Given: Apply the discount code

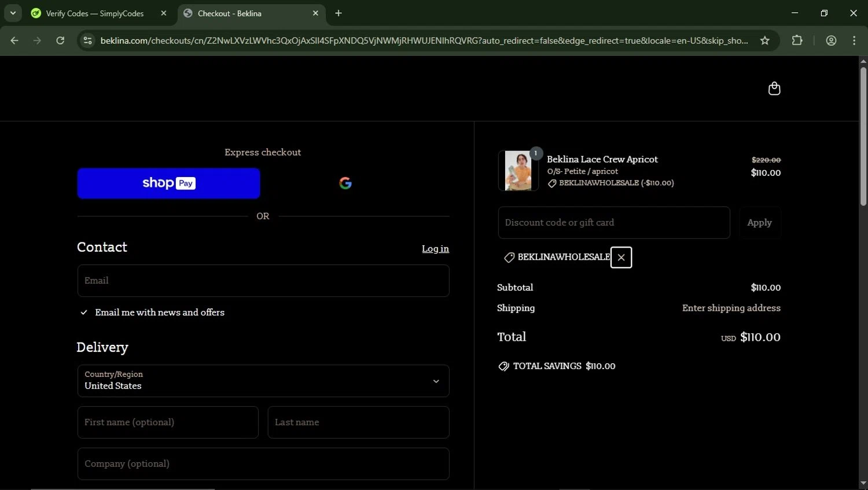Looking at the screenshot, I should pos(760,223).
